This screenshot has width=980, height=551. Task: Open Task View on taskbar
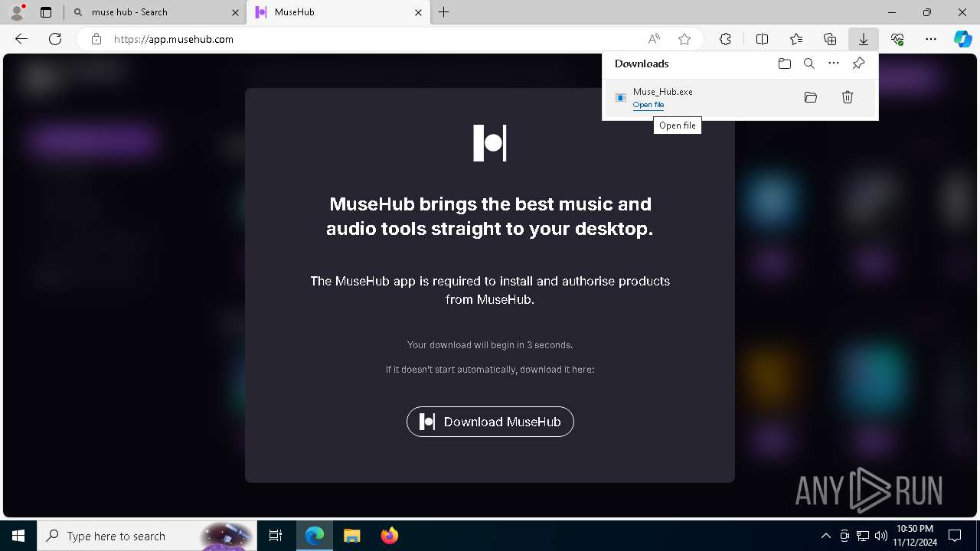tap(276, 536)
